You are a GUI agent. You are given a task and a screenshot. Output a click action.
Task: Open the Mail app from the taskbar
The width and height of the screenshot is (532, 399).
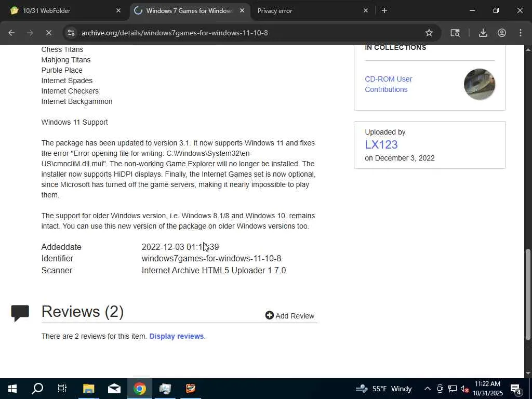tap(114, 389)
